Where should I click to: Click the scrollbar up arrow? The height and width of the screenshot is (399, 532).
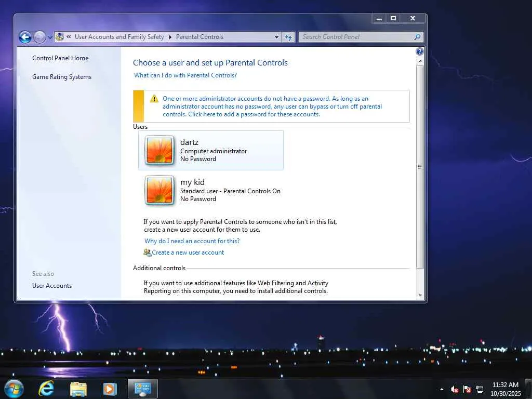[x=420, y=61]
